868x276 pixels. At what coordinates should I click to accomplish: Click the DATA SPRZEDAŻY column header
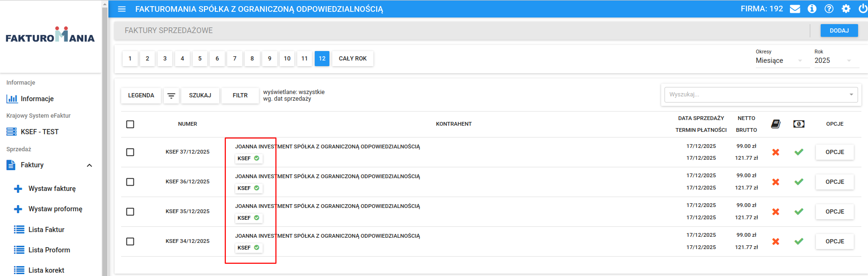click(x=701, y=118)
